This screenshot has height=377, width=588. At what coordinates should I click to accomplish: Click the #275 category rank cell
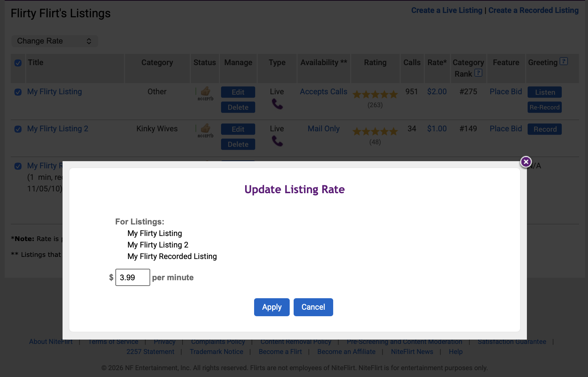(468, 92)
